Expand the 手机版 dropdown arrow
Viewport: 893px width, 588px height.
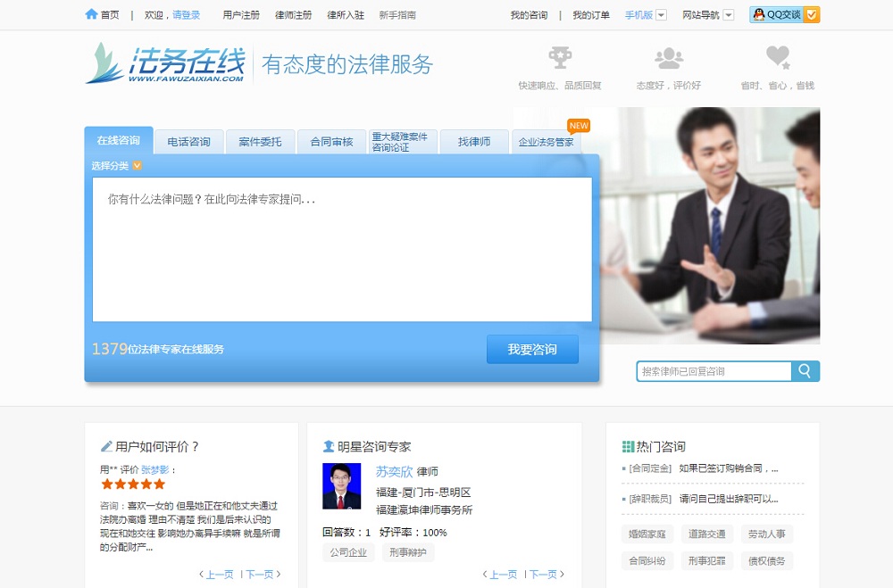[661, 15]
